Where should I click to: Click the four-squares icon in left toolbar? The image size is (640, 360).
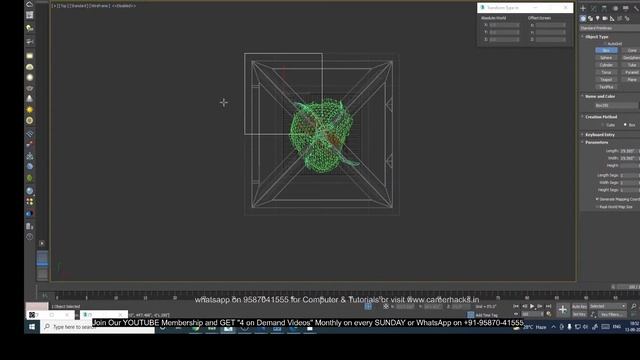click(x=29, y=202)
